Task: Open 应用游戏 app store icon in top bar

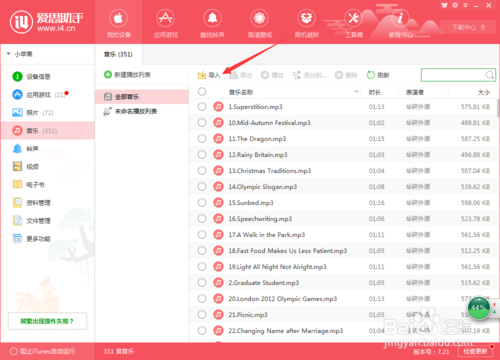Action: [165, 19]
